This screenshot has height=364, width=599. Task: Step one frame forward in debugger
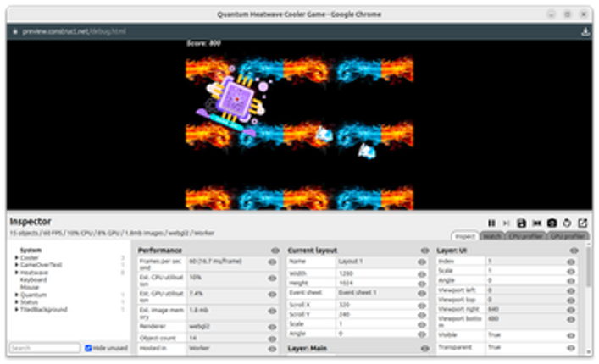point(506,223)
